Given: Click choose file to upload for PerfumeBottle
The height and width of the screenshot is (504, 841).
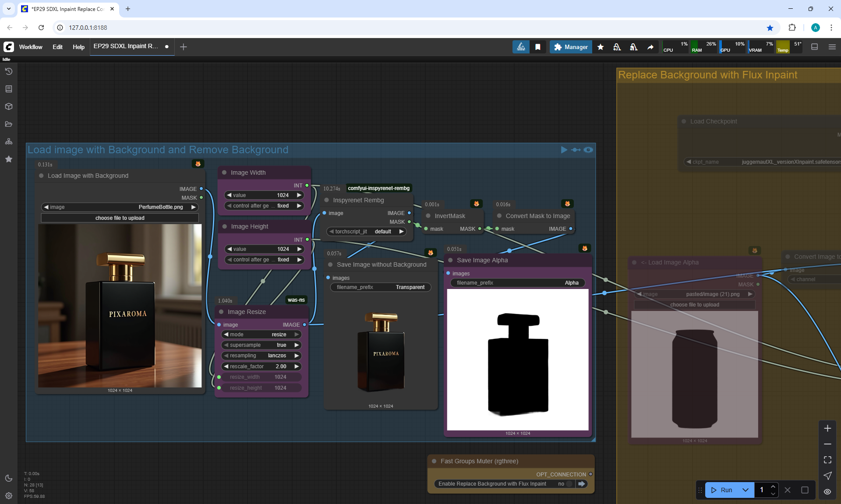Looking at the screenshot, I should point(120,218).
